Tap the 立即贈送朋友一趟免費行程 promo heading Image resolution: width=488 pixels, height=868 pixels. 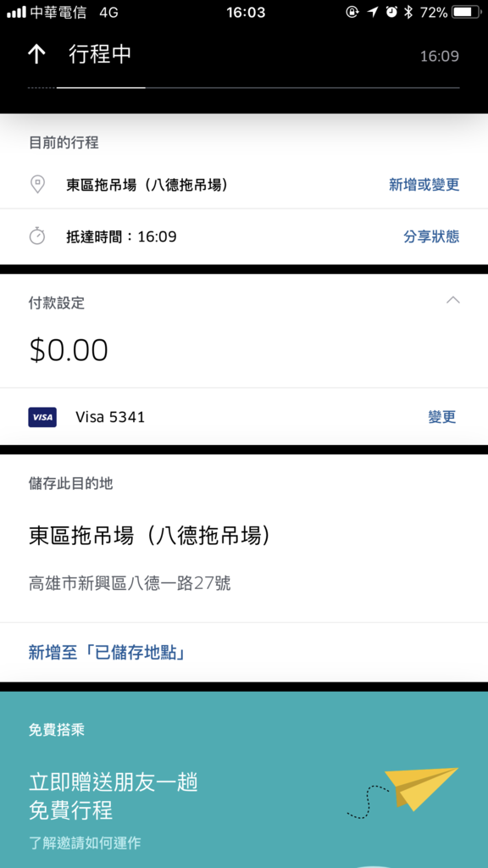(114, 797)
